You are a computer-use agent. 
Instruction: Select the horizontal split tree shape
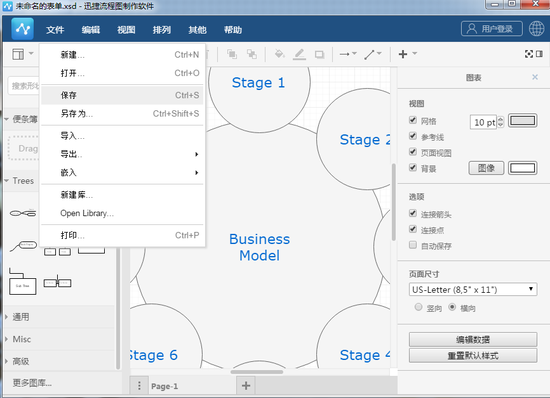(x=57, y=282)
